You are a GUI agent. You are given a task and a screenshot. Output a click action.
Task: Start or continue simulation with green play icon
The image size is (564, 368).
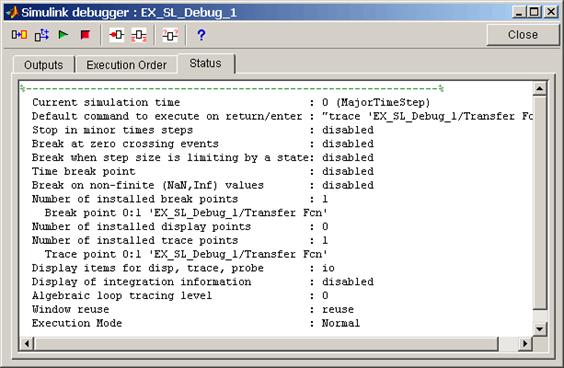63,35
